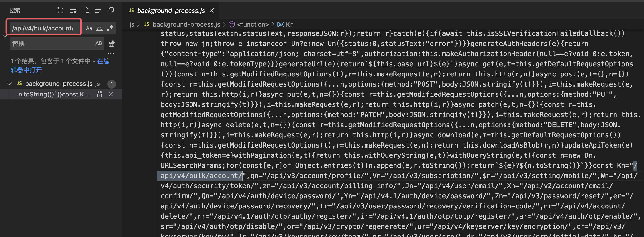Switch search results to tree view
The width and height of the screenshot is (644, 237).
point(98,10)
